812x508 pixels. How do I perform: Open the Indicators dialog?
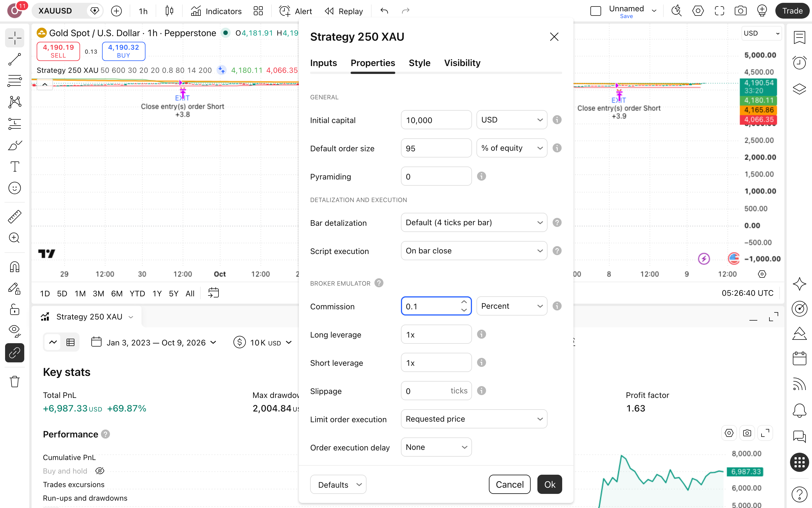click(216, 11)
